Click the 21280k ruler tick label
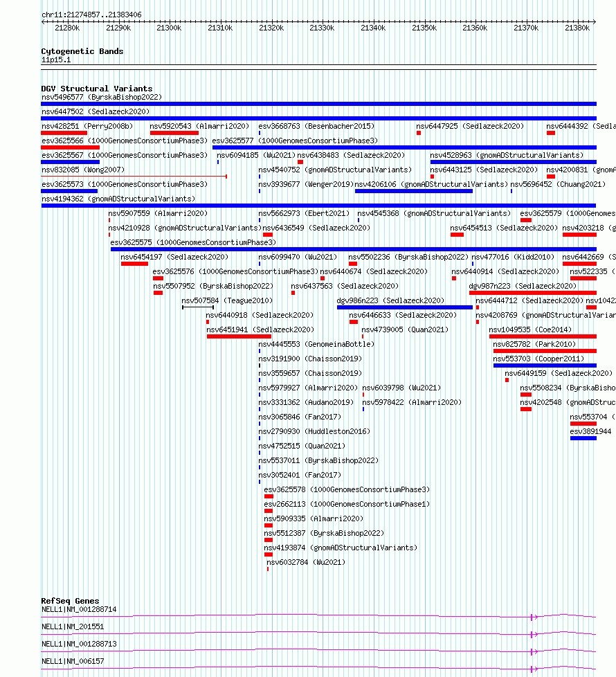Viewport: 616px width, 677px height. click(x=67, y=28)
